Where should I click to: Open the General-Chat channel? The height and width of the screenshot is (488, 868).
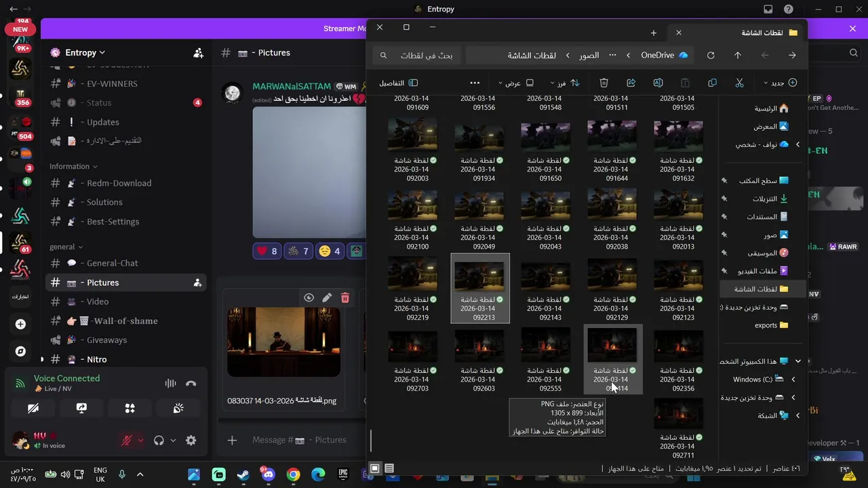point(126,263)
